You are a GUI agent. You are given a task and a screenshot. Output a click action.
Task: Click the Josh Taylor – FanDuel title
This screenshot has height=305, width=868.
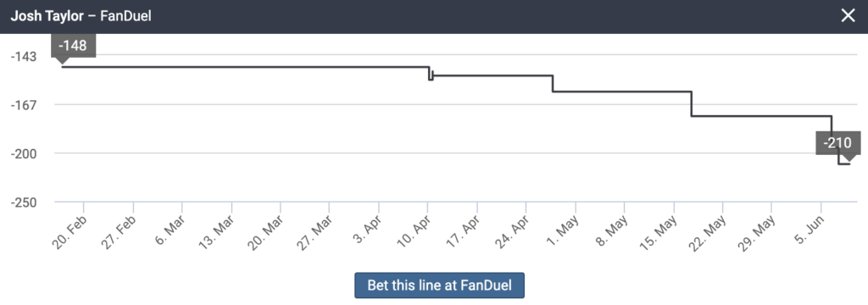81,16
